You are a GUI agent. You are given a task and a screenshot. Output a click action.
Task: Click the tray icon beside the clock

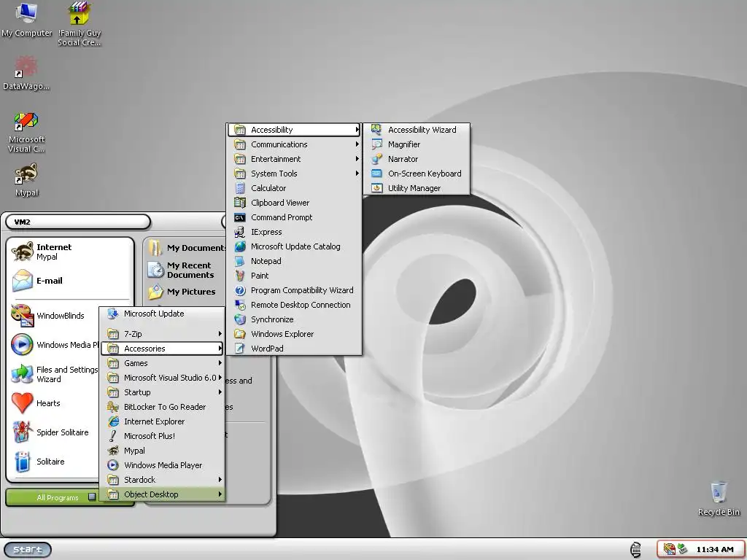coord(682,549)
